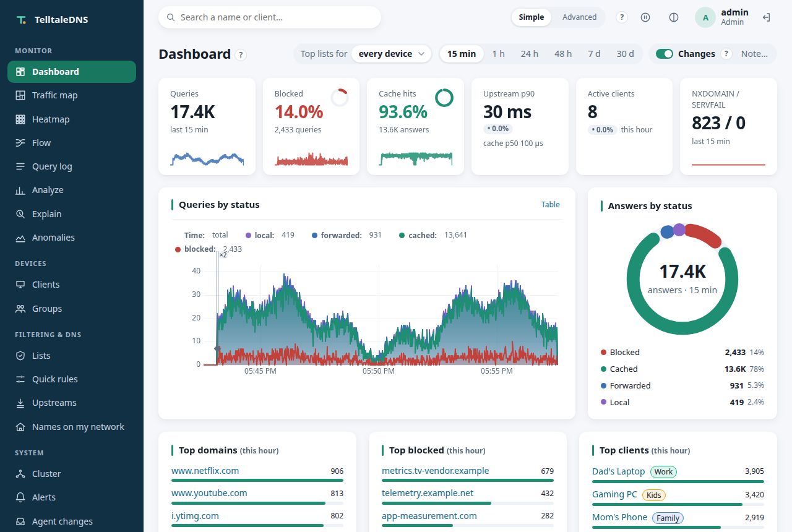This screenshot has height=532, width=792.
Task: Open metrics.tv-vendor.example blocked domain
Action: (x=436, y=471)
